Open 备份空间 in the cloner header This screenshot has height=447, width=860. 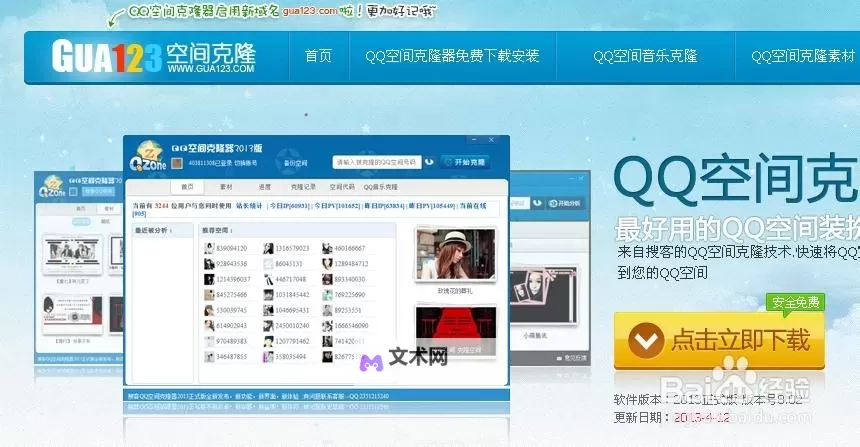pos(295,163)
